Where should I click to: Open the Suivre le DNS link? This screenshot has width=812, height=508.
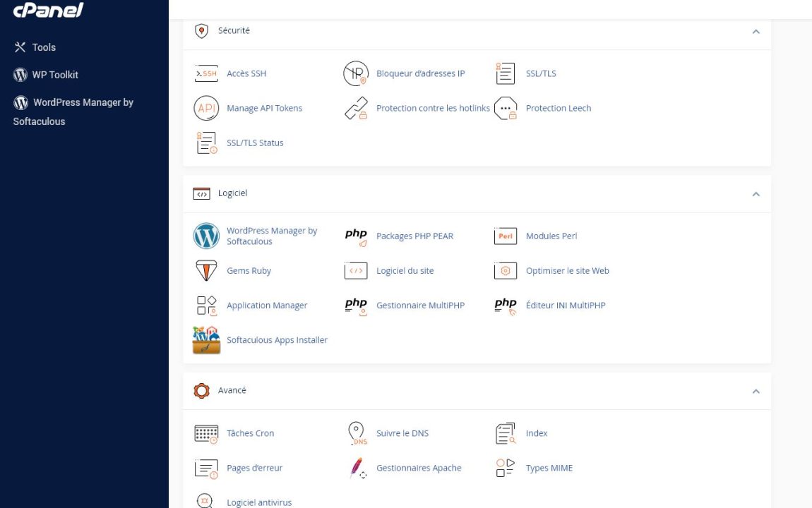pyautogui.click(x=402, y=433)
